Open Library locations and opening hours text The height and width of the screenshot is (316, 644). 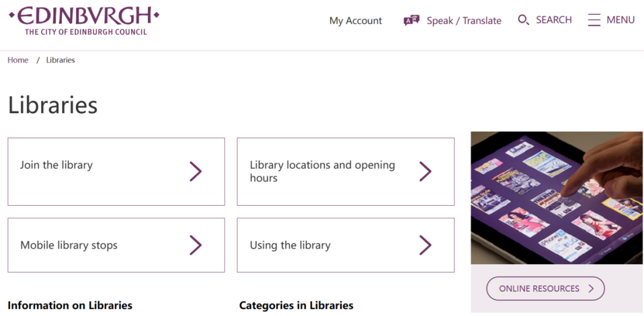(323, 171)
